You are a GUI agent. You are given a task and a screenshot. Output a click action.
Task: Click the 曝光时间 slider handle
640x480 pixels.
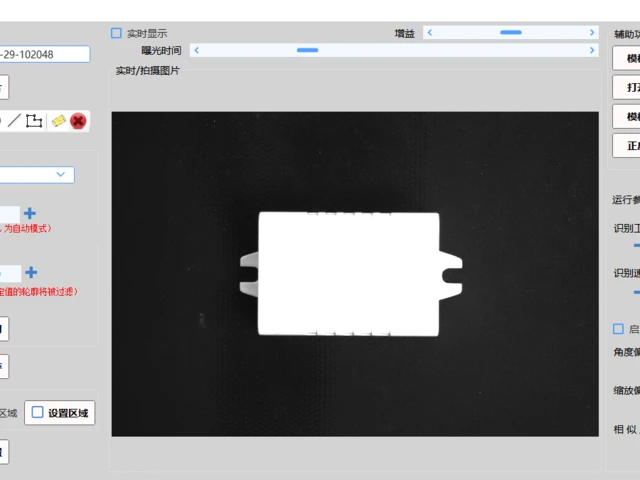(307, 50)
